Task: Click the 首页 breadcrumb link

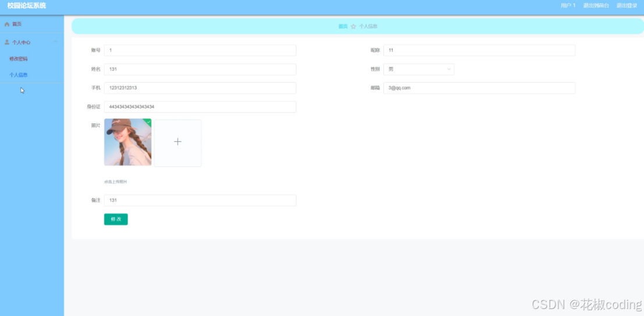Action: [343, 26]
